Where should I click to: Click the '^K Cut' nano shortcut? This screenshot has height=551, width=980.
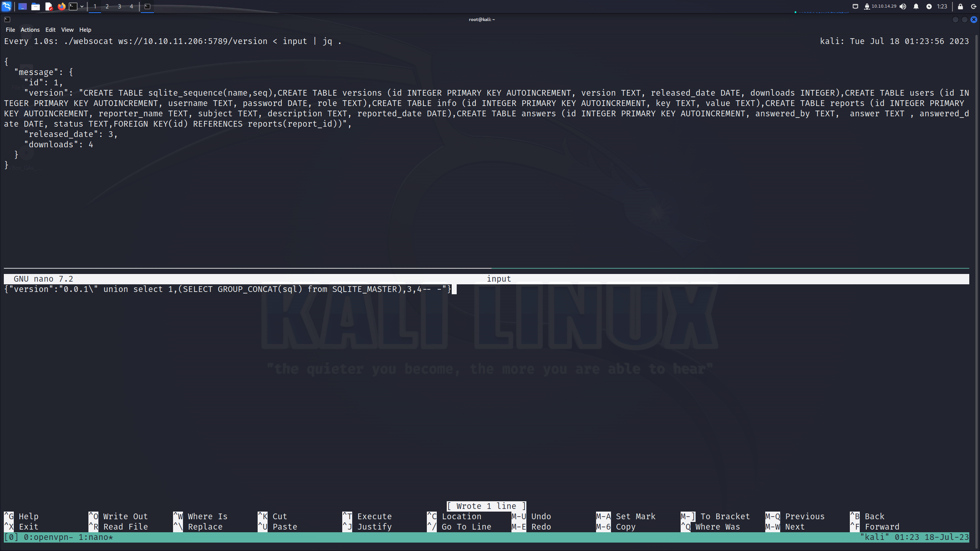[x=273, y=517]
